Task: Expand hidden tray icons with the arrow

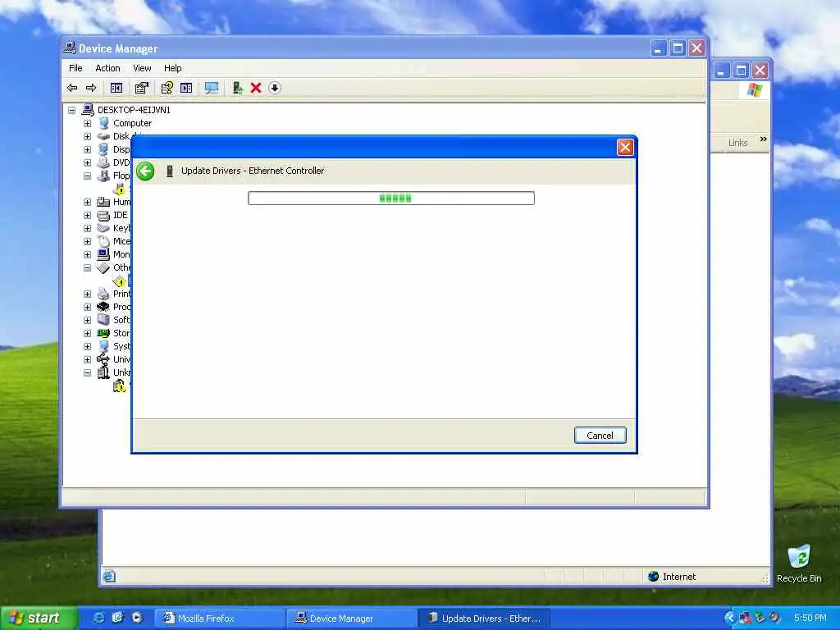Action: coord(729,619)
